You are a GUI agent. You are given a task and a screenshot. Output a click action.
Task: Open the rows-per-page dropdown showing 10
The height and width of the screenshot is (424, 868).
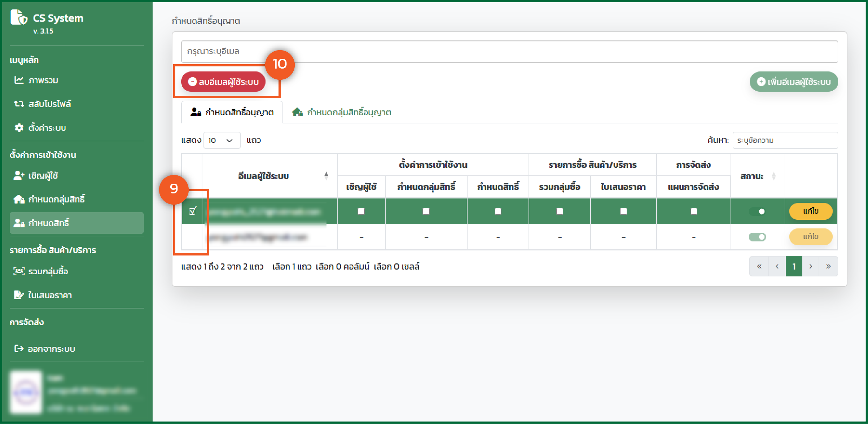click(x=222, y=140)
